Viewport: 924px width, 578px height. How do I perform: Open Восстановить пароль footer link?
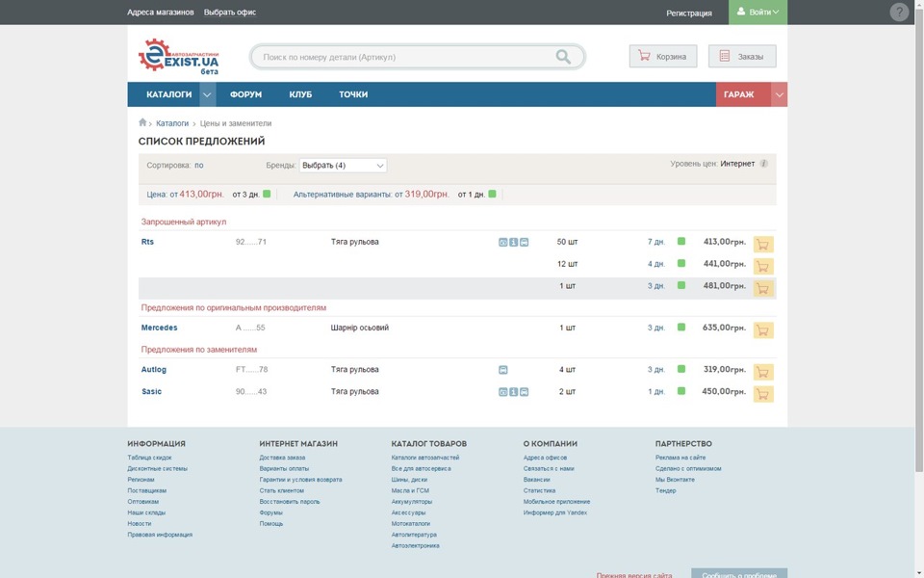(x=290, y=502)
